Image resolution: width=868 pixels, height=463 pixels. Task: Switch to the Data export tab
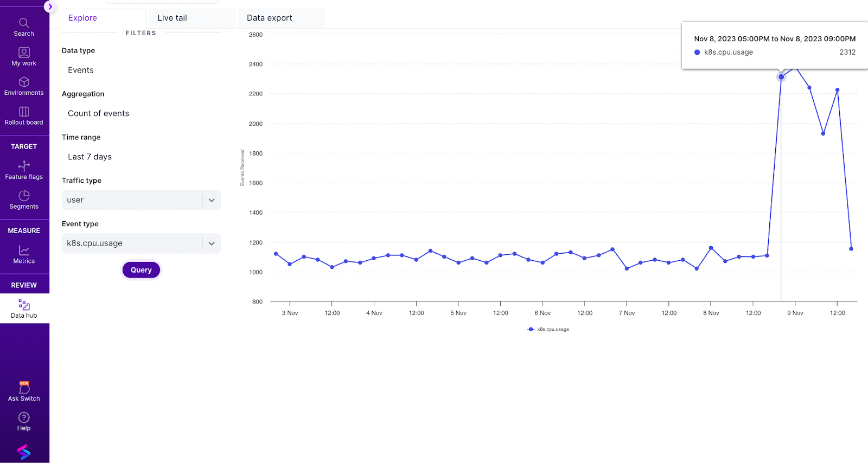coord(270,18)
